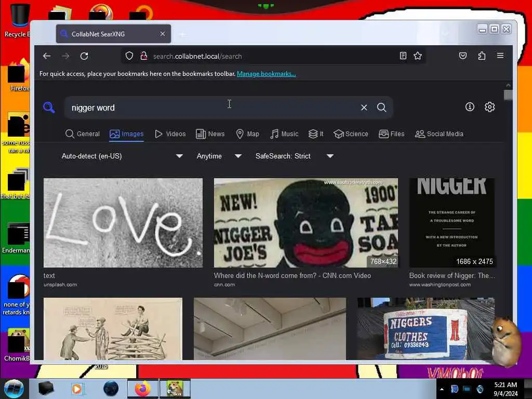Open the hamster Box taskbar icon
Viewport: 532px width, 399px height.
(x=175, y=389)
